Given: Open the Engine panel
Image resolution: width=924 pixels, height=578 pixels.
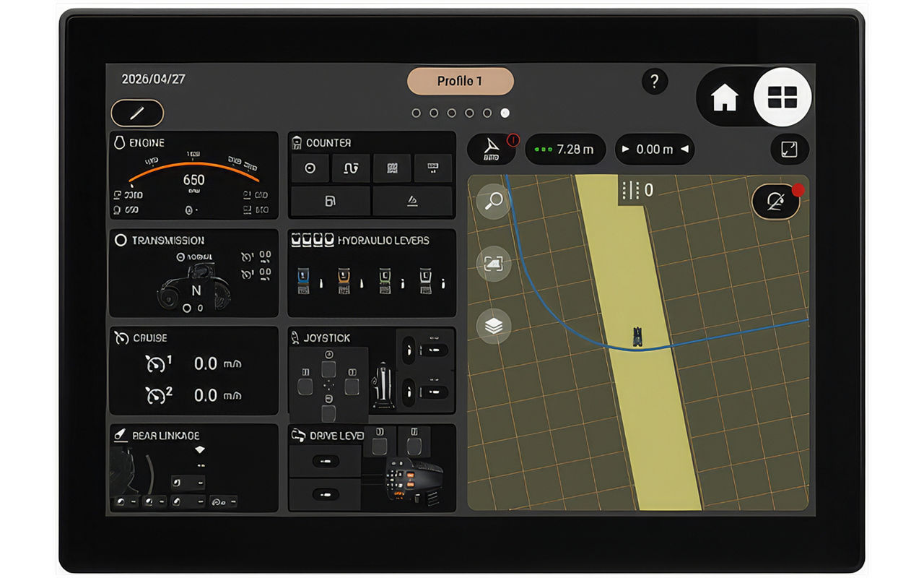Looking at the screenshot, I should [x=193, y=176].
